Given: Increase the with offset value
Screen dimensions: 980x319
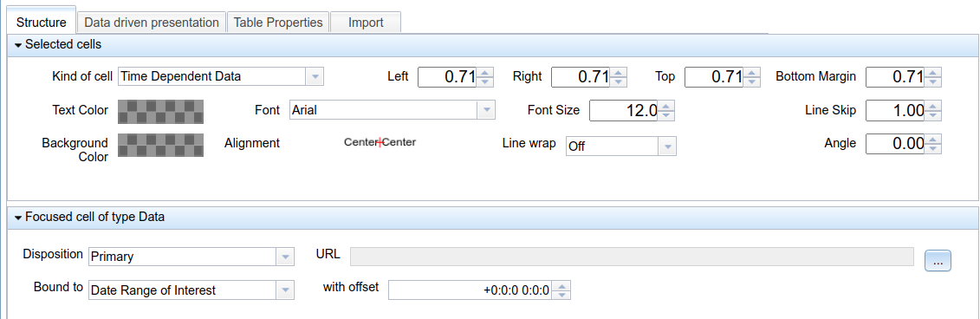Looking at the screenshot, I should (562, 285).
